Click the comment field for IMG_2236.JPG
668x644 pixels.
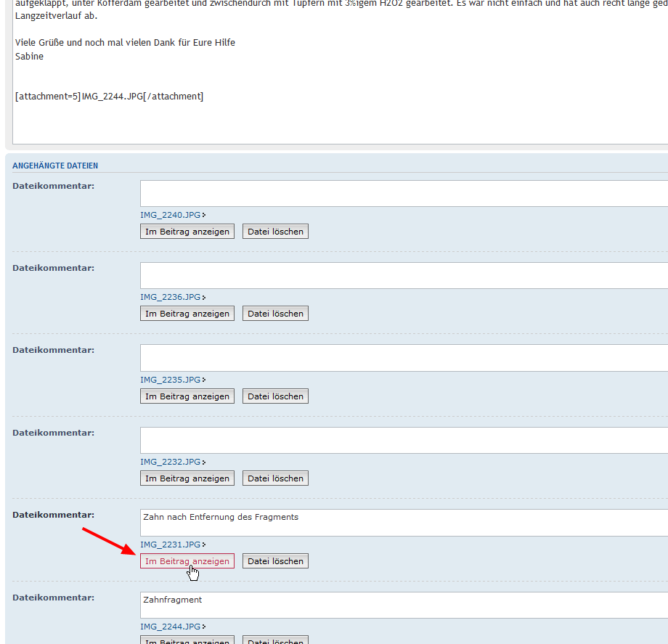pos(403,276)
